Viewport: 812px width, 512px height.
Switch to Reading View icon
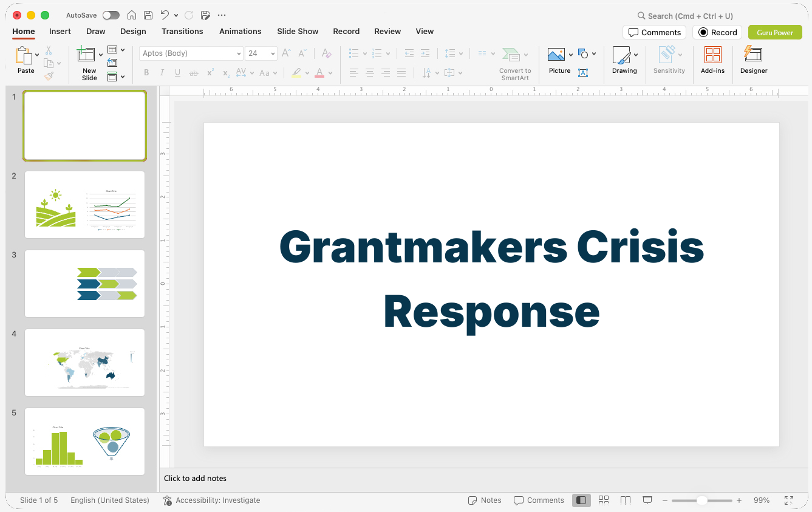(x=626, y=500)
